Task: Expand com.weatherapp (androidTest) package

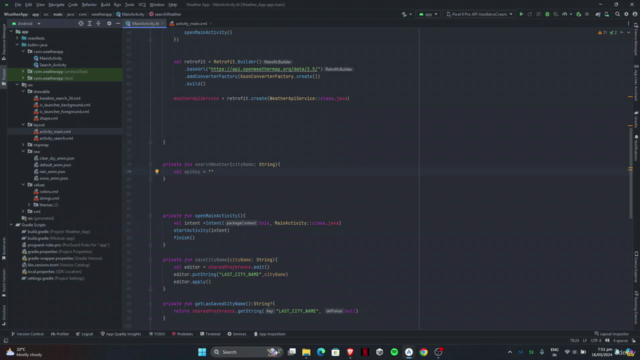Action: click(23, 71)
